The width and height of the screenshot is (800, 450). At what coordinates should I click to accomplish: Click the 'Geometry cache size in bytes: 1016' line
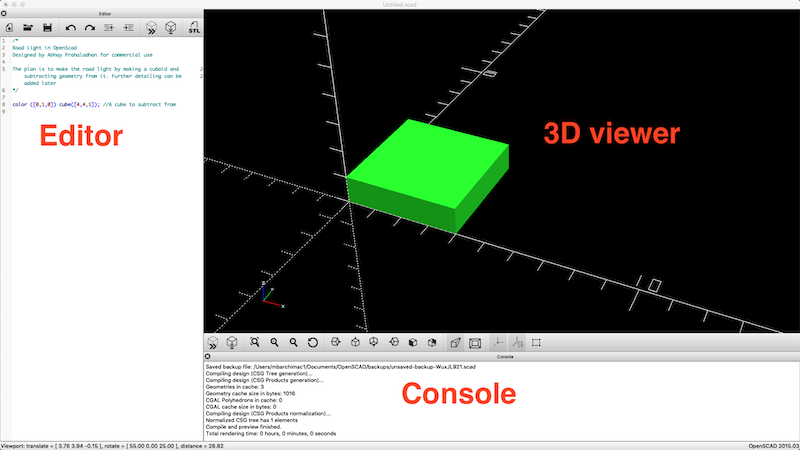(251, 393)
